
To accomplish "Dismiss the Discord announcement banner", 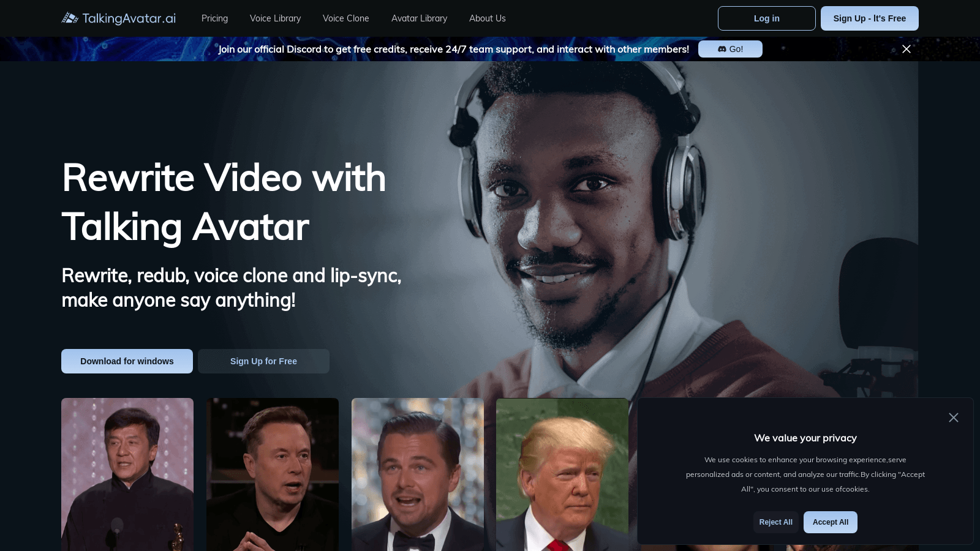I will 906,49.
